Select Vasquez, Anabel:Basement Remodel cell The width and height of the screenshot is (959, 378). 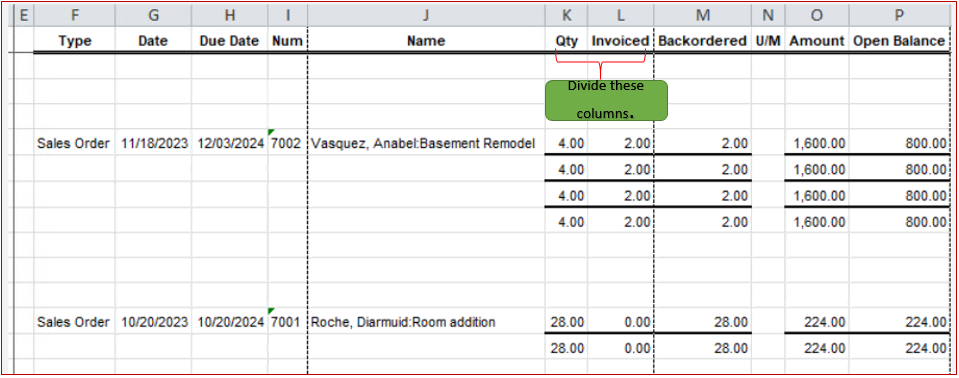[x=426, y=143]
